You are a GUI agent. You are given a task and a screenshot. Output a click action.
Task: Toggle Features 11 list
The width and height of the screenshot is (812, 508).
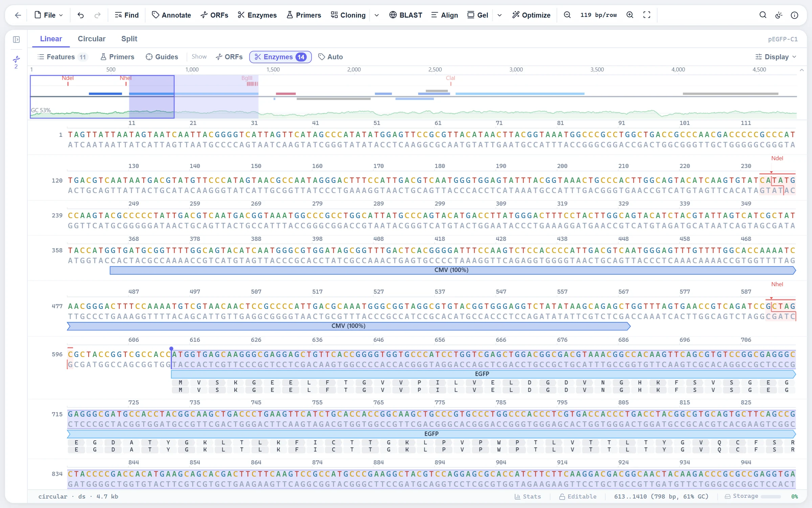tap(63, 57)
